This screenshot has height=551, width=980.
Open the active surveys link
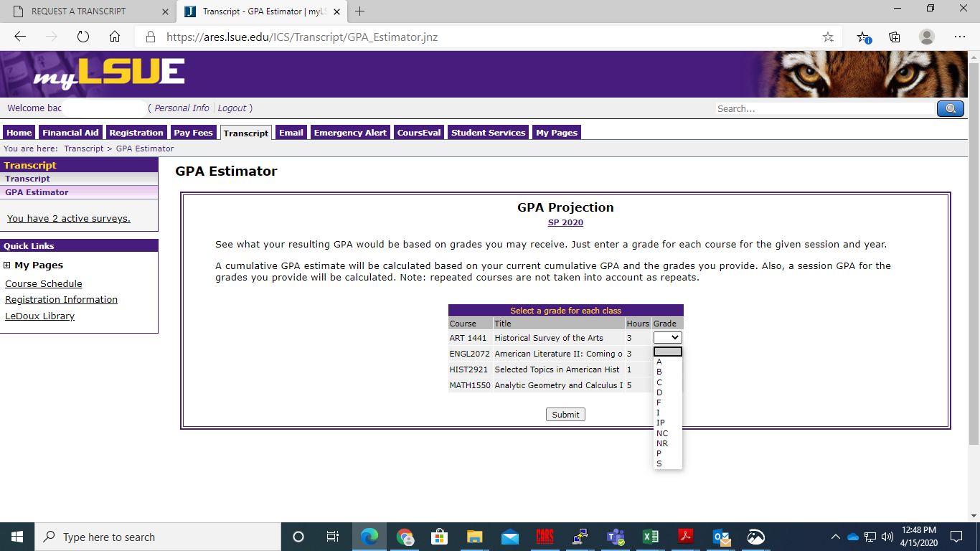69,219
